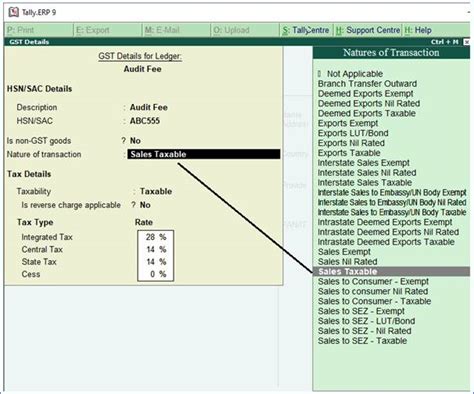Click the O: Upload toolbar button
Screen dimensions: 474x394
[x=246, y=30]
